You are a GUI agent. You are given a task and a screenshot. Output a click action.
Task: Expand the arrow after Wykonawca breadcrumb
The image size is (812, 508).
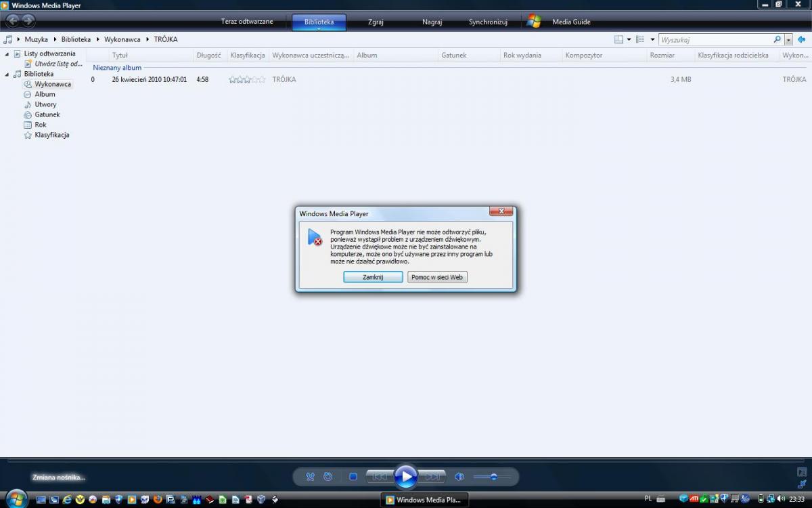(x=148, y=39)
